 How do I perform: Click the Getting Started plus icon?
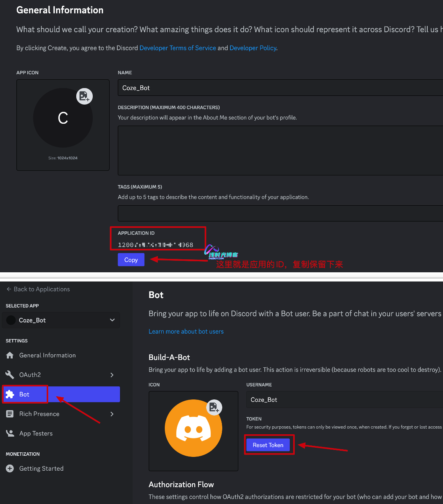coord(10,468)
